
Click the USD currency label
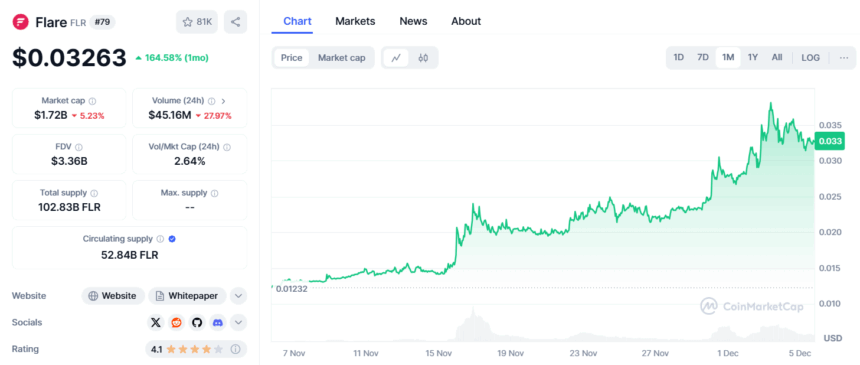coord(832,338)
